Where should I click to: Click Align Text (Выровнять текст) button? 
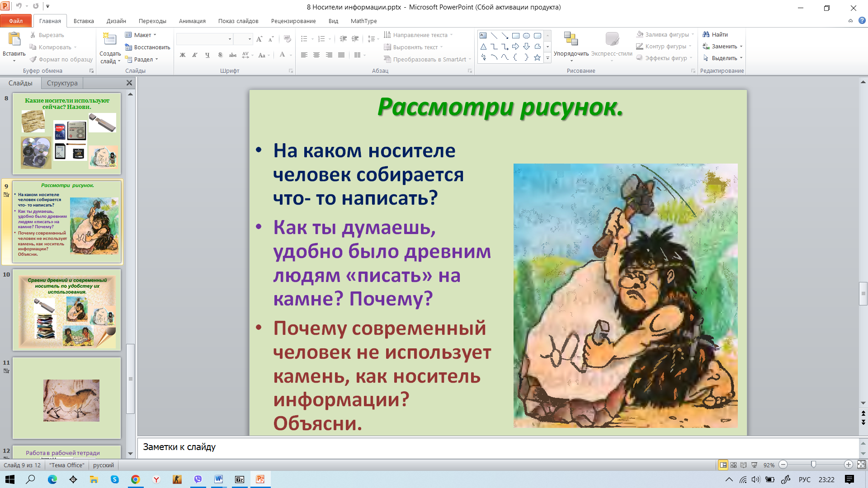[413, 47]
